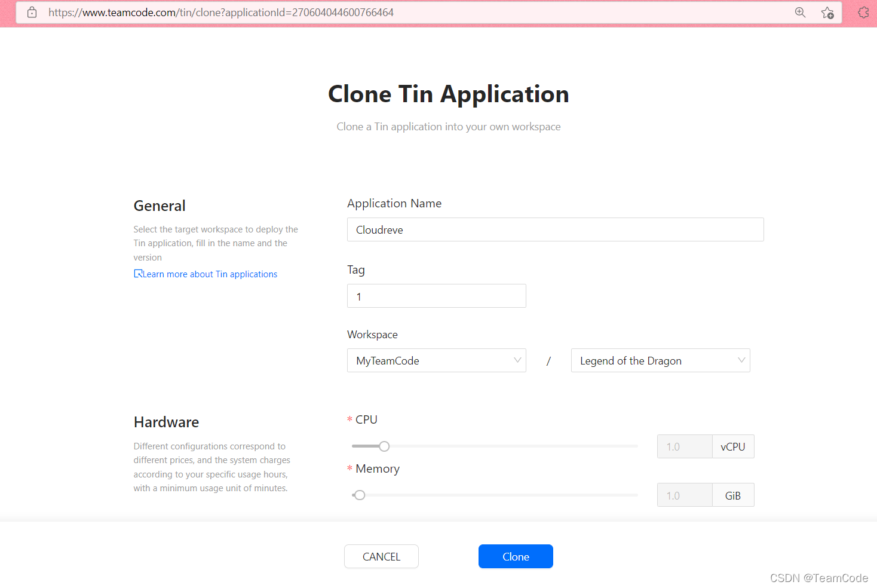Click the Memory field label

click(x=378, y=468)
